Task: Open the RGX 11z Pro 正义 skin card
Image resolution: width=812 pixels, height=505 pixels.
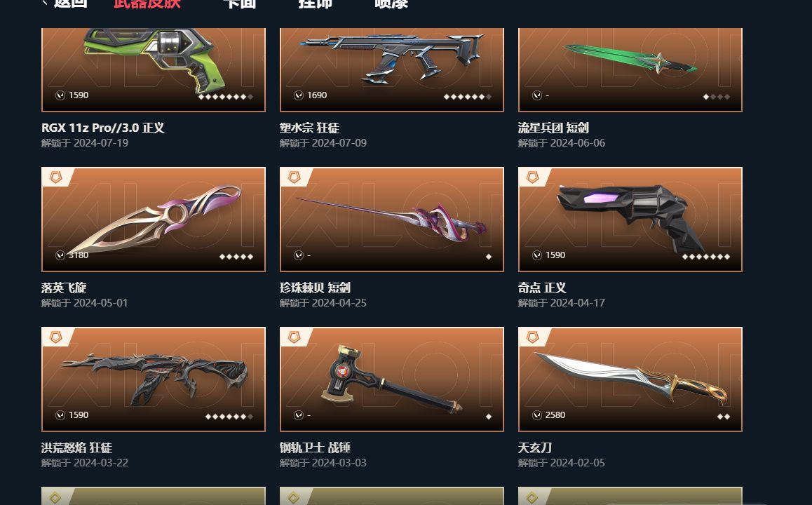Action: tap(154, 69)
